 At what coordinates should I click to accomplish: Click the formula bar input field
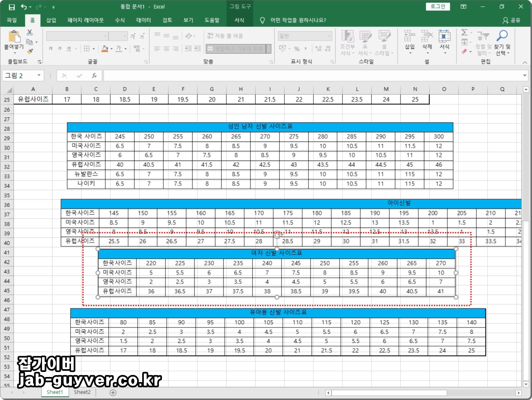(x=313, y=76)
